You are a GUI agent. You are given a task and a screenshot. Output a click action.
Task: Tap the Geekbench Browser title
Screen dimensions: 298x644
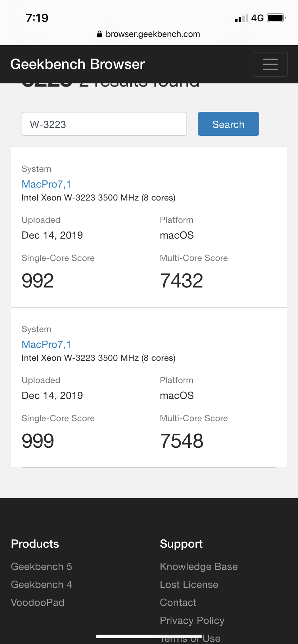[x=77, y=64]
